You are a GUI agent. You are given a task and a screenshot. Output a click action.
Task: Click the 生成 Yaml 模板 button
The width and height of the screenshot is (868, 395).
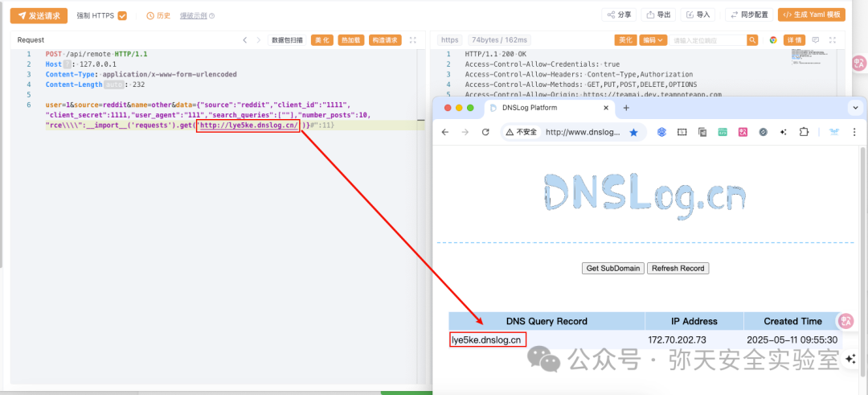(812, 15)
